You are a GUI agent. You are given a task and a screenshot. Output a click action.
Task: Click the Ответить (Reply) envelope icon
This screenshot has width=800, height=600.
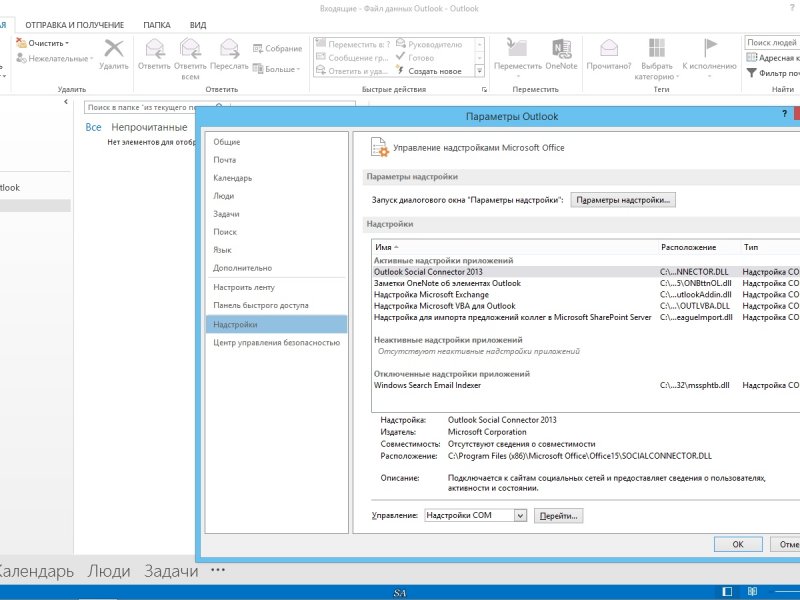[155, 49]
